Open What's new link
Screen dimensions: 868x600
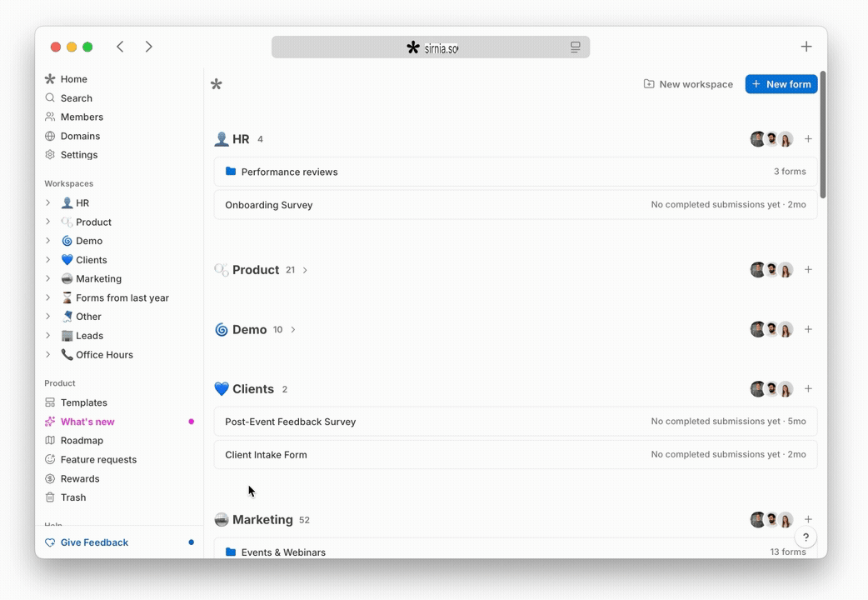click(87, 422)
